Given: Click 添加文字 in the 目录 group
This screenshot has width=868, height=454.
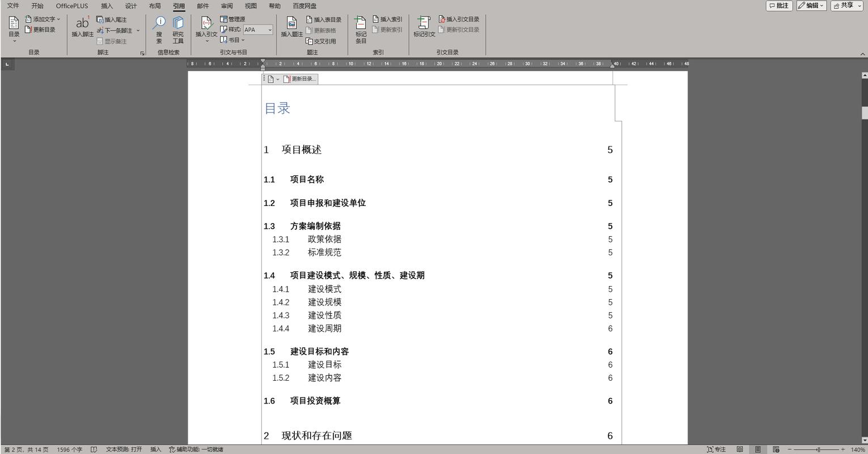Looking at the screenshot, I should coord(43,19).
